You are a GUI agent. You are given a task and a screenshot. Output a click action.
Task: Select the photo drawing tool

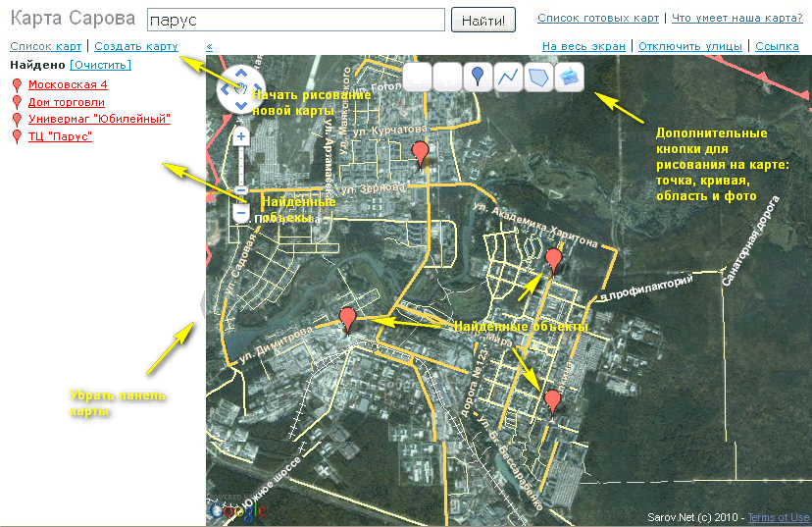[569, 76]
